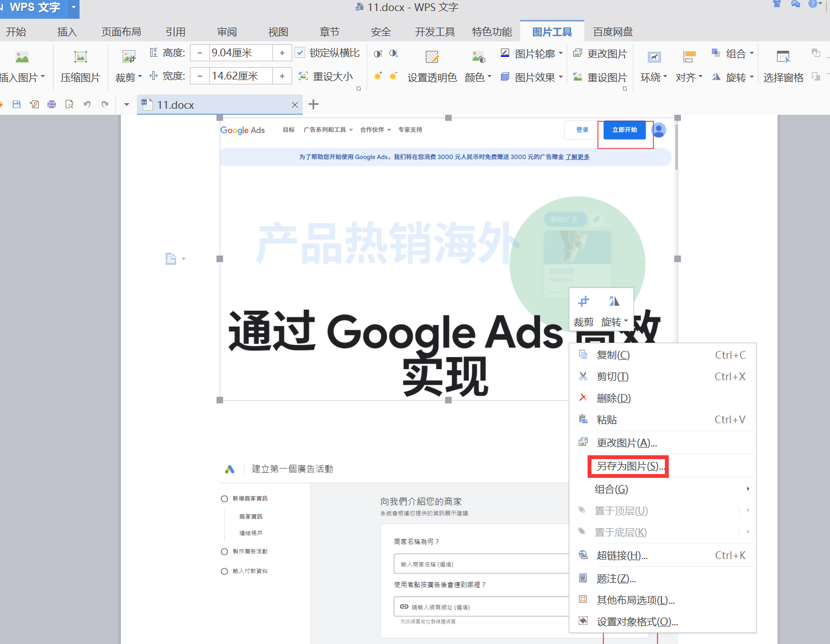Choose Cut (剪切) in context menu
The width and height of the screenshot is (830, 644).
[x=663, y=376]
